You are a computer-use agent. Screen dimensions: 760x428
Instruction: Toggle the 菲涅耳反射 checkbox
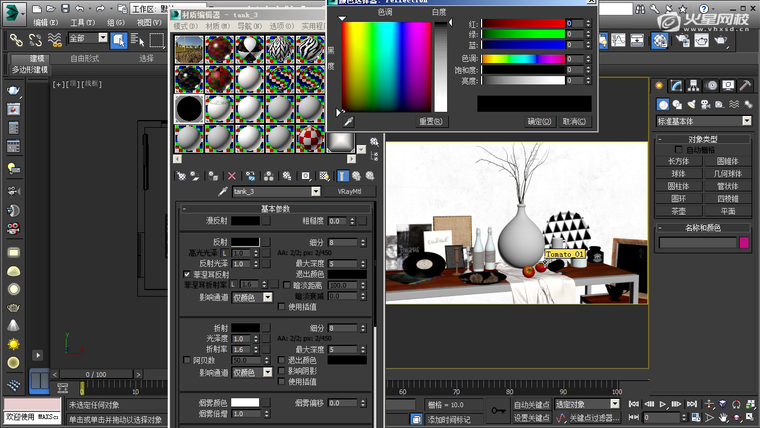click(187, 274)
